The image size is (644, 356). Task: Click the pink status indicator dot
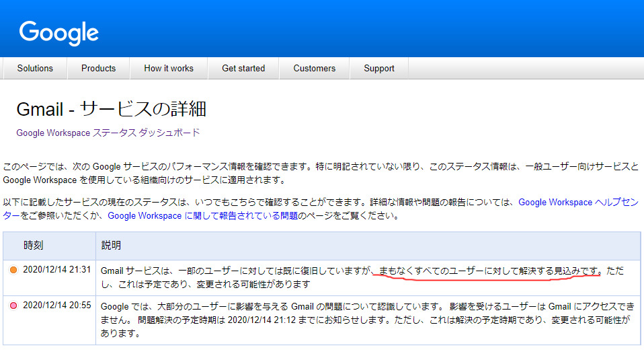tap(13, 306)
